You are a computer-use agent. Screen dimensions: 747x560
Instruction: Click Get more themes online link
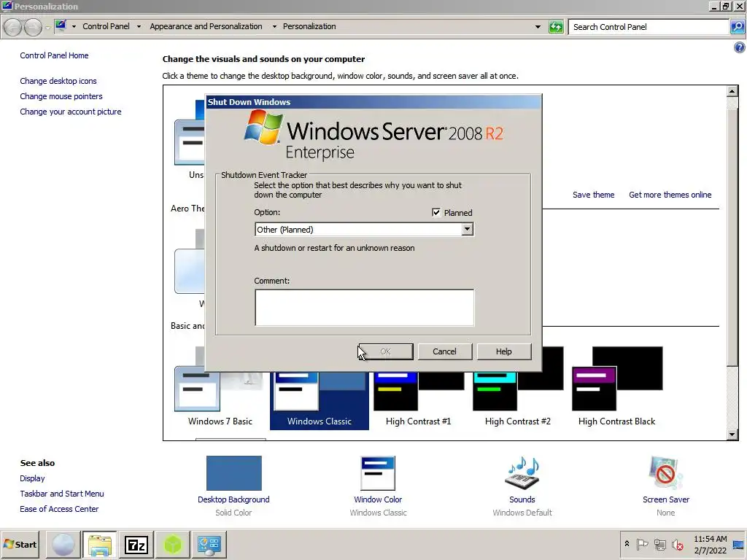(670, 195)
